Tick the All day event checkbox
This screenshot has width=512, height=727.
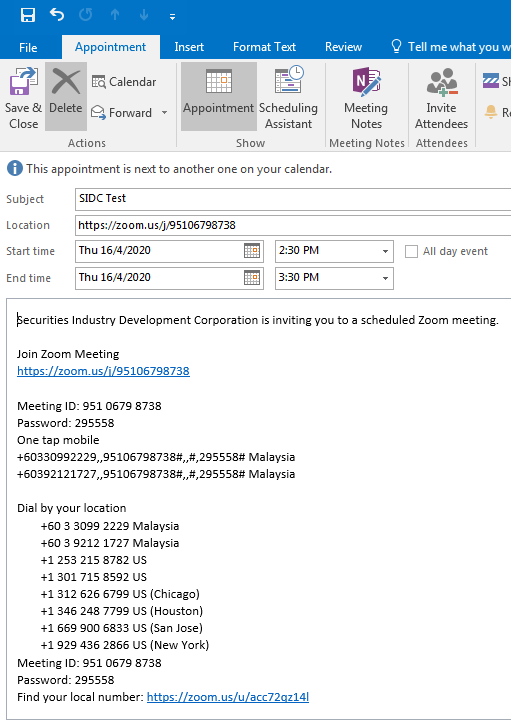coord(411,251)
